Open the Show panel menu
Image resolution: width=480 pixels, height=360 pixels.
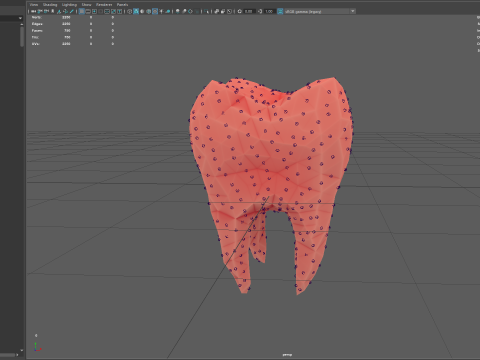(86, 4)
